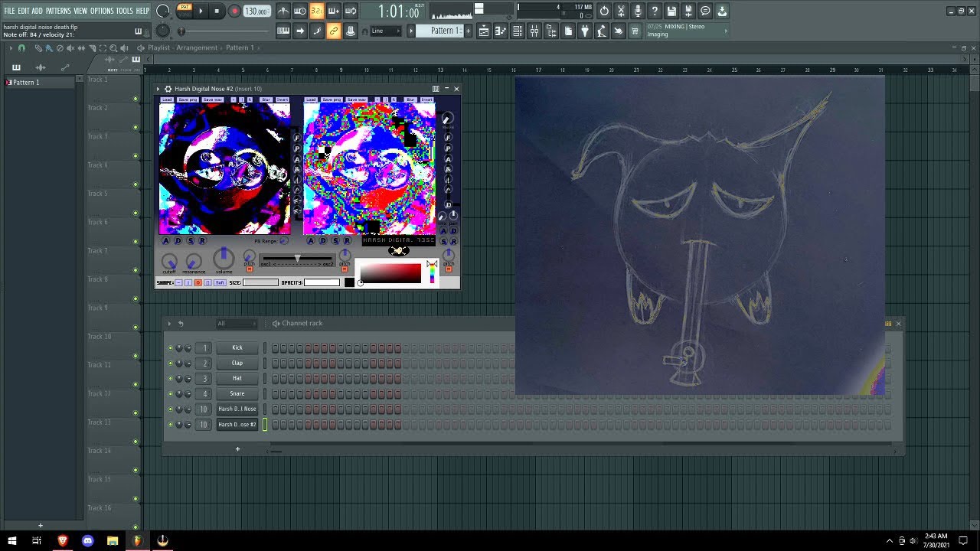Enable wait for input before playing
Image resolution: width=980 pixels, height=551 pixels.
tap(301, 11)
